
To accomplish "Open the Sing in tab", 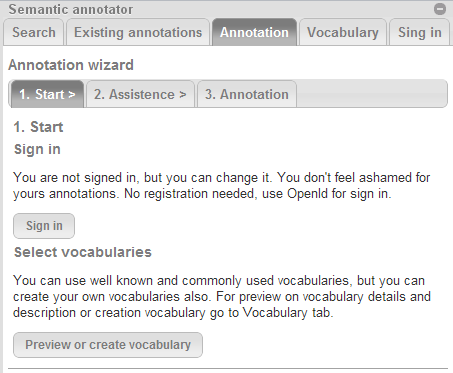I will (420, 32).
